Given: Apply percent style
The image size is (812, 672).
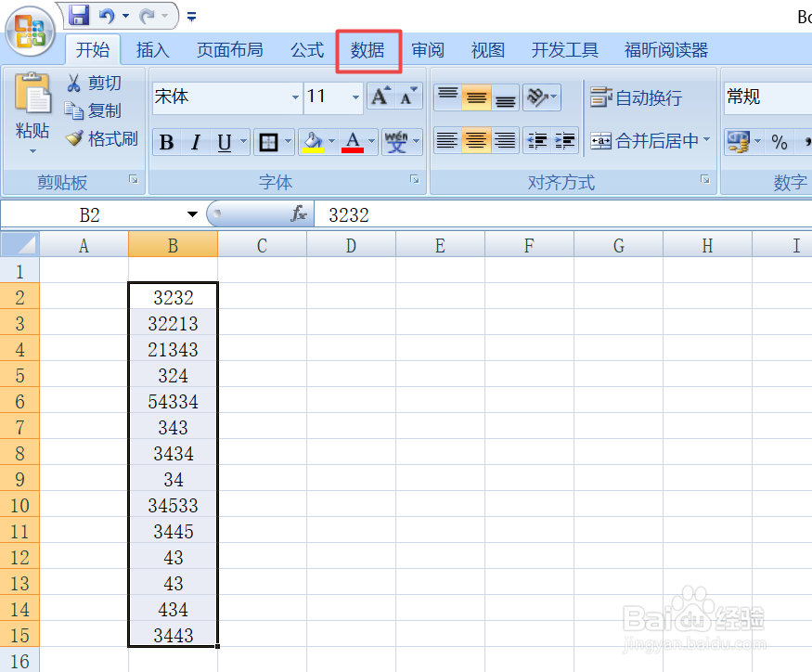Looking at the screenshot, I should point(779,141).
